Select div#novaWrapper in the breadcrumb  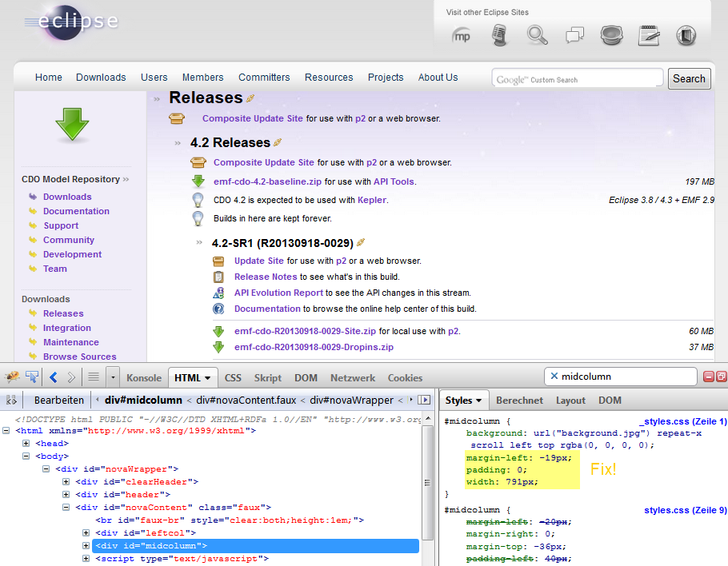coord(351,400)
